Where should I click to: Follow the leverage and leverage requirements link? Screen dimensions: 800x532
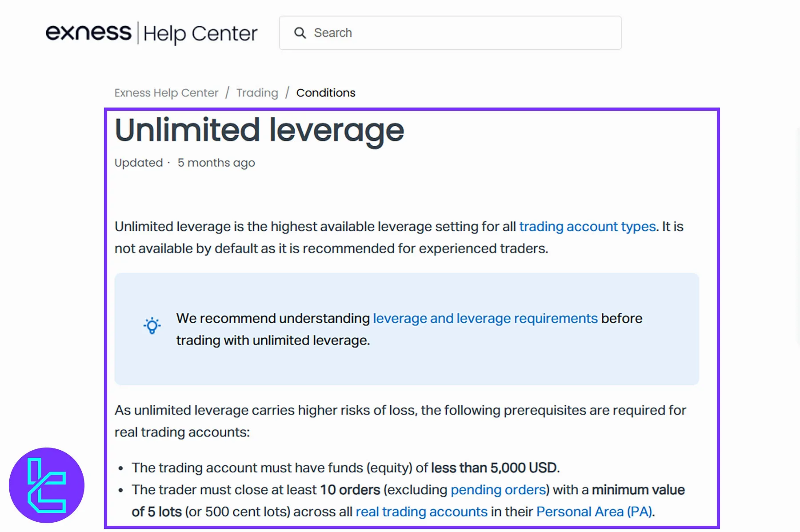click(x=485, y=319)
